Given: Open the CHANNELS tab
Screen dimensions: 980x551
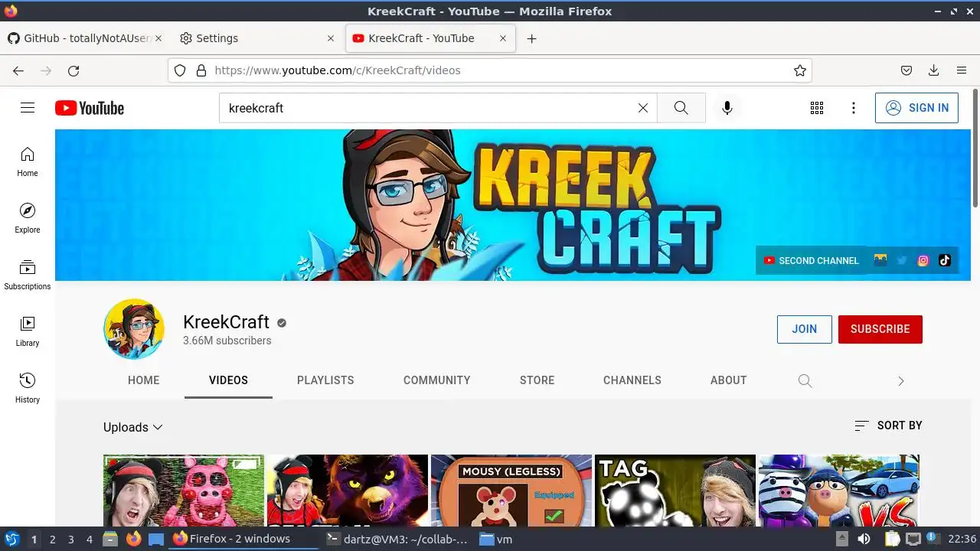Looking at the screenshot, I should pyautogui.click(x=632, y=380).
